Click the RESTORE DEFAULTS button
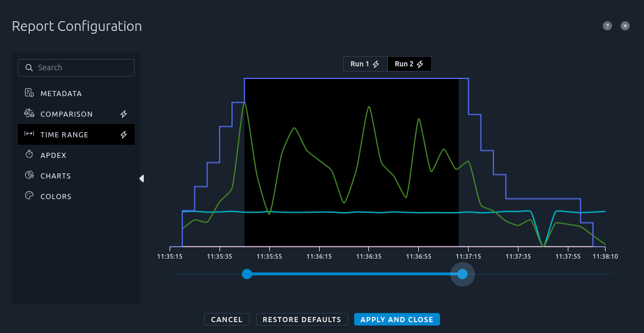Screen dimensions: 644x333 click(302, 319)
